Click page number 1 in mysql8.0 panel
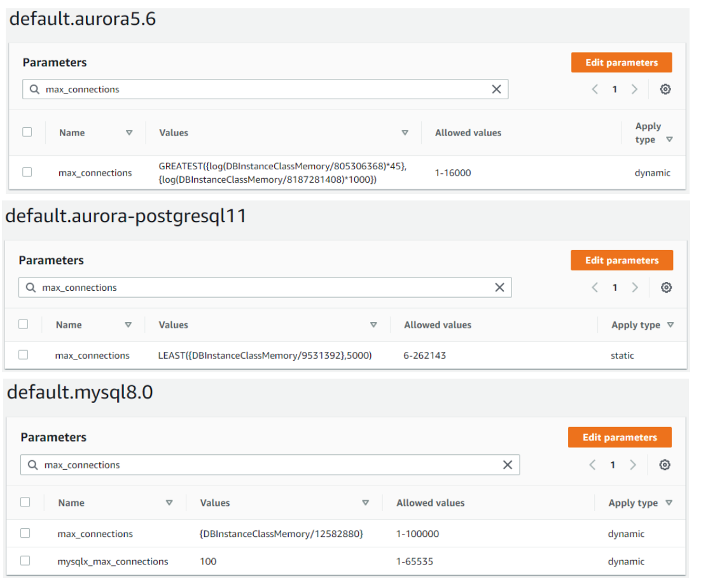 [613, 465]
